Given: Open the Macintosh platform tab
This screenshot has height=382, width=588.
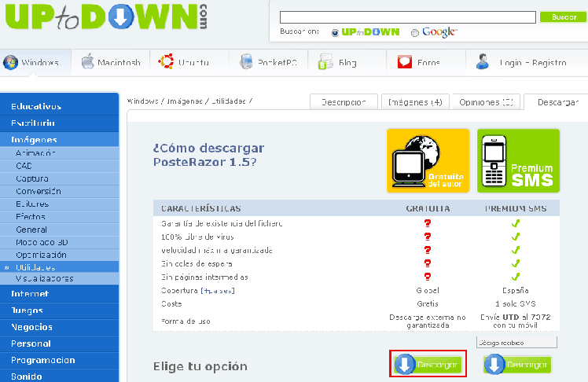Looking at the screenshot, I should [111, 63].
